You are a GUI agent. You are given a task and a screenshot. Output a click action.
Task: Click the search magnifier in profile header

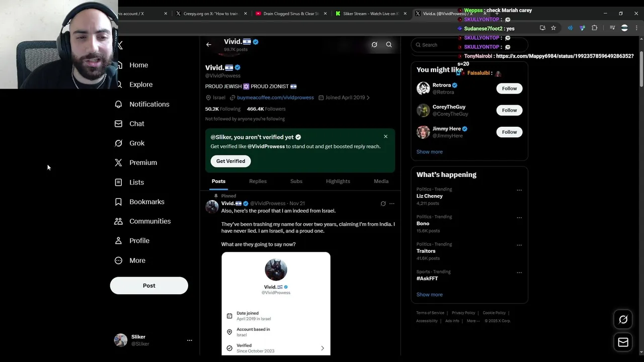(389, 45)
